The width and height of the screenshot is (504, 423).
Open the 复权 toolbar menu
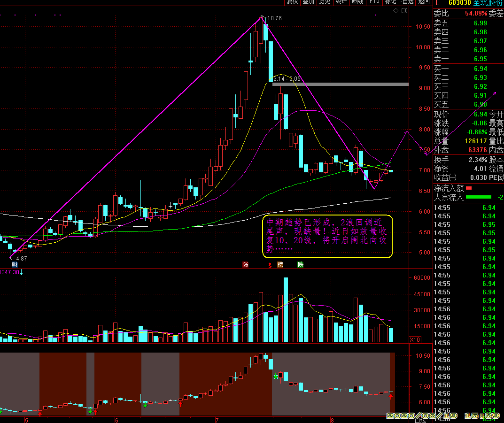click(293, 2)
